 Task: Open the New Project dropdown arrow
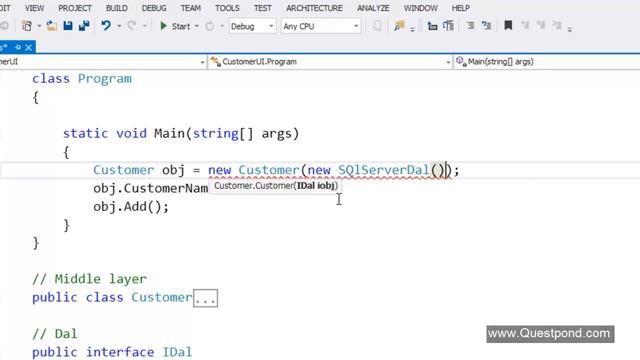[39, 26]
